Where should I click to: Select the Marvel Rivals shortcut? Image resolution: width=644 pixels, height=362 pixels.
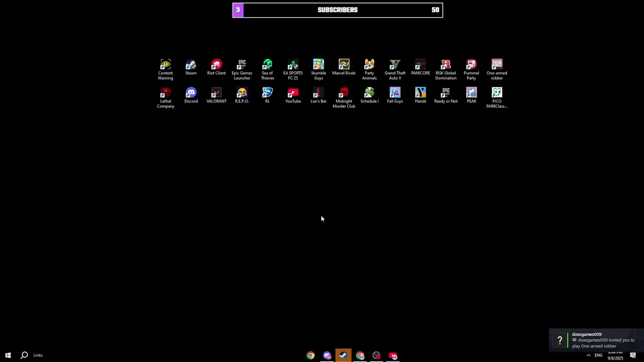point(344,67)
